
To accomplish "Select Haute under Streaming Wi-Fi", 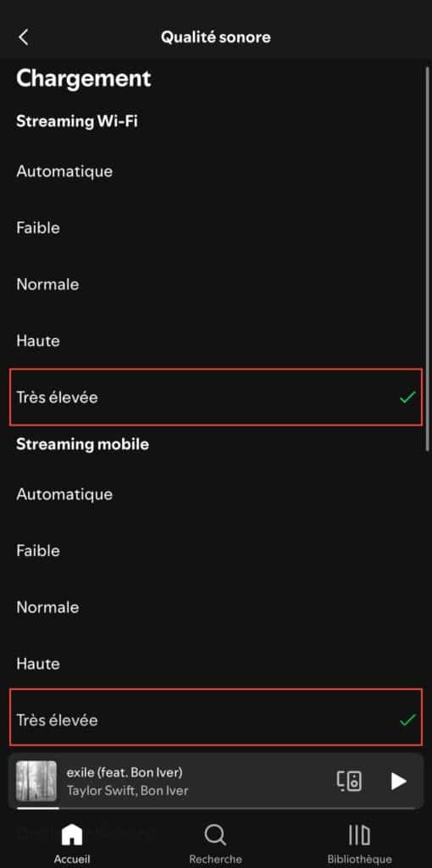I will [x=216, y=341].
